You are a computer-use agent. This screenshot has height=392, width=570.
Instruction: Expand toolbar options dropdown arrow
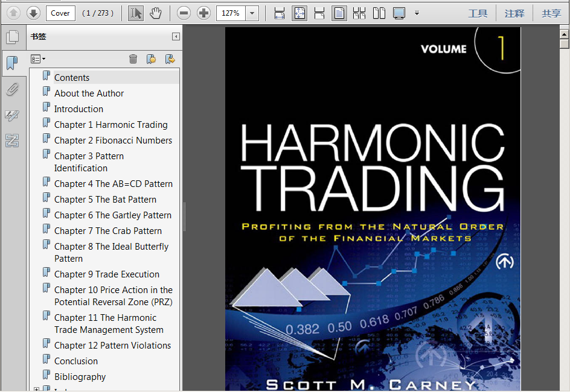tap(417, 13)
